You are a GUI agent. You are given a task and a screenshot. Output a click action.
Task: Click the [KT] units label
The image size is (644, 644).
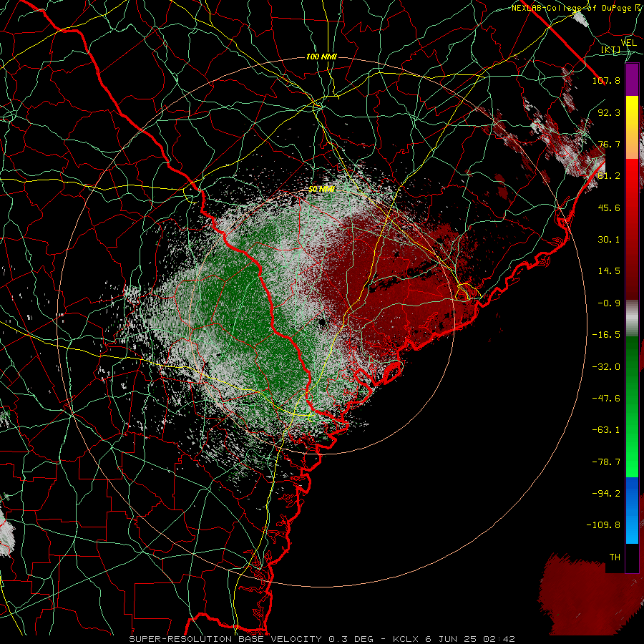[610, 49]
